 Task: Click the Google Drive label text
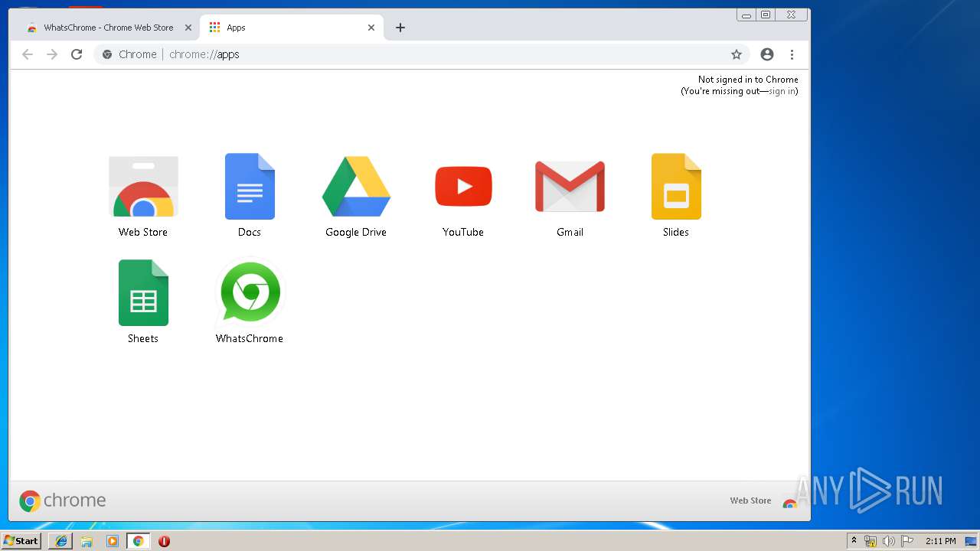pos(356,232)
